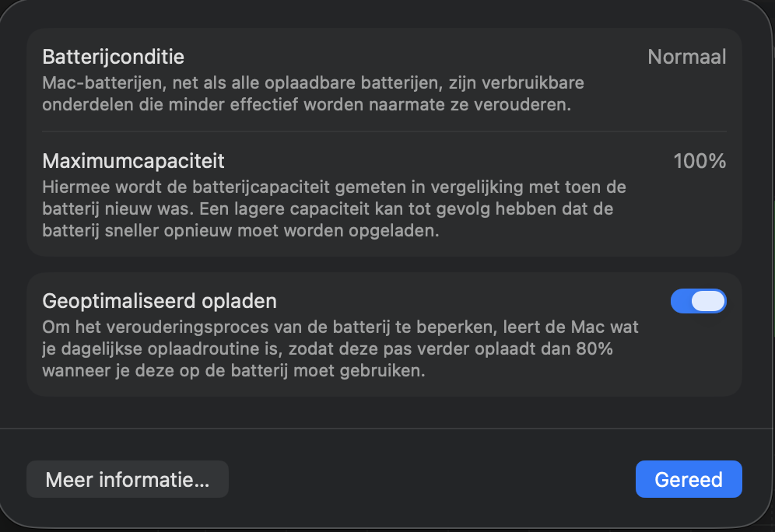This screenshot has width=775, height=532.
Task: Click the 80% figure in the charging description
Action: point(594,348)
